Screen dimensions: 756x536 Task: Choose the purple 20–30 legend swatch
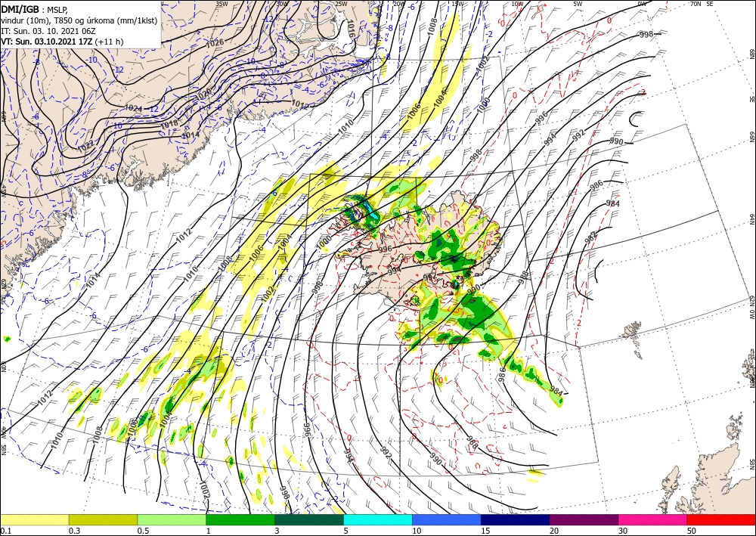(x=584, y=519)
